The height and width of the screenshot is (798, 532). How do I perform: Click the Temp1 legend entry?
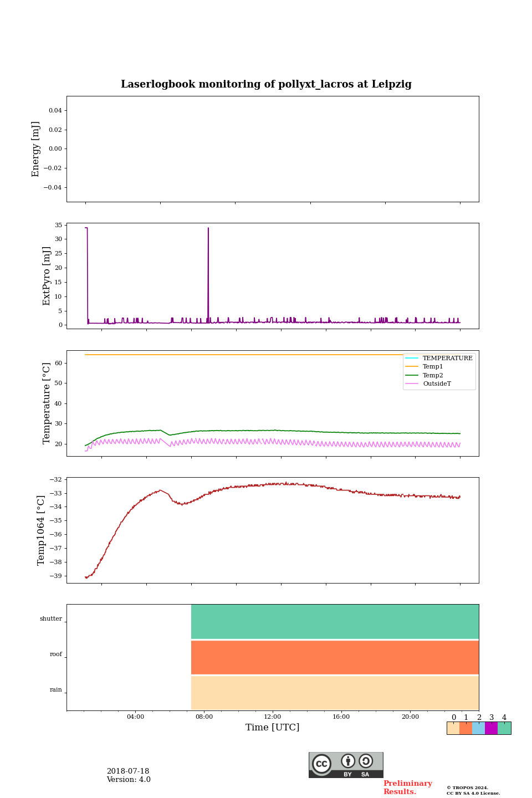pos(424,367)
